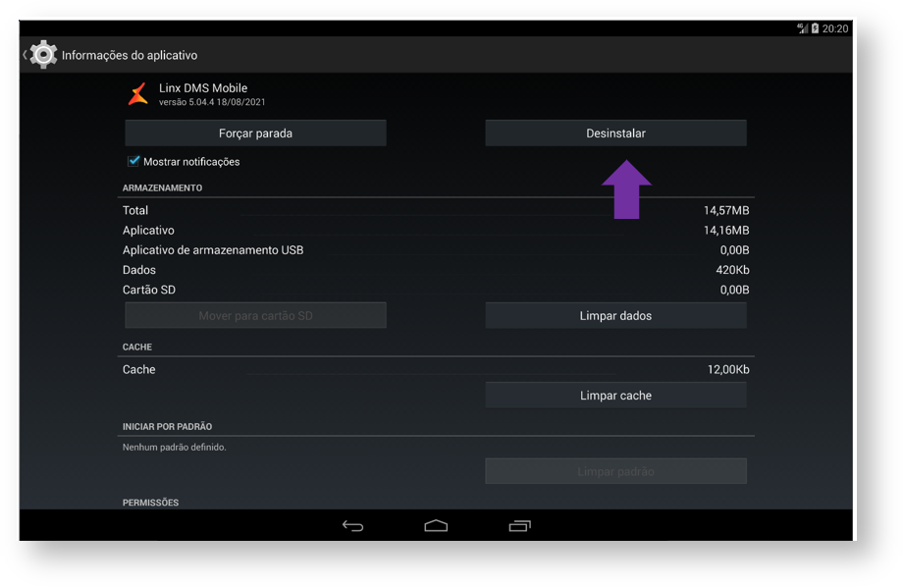Image resolution: width=904 pixels, height=588 pixels.
Task: Tap the disabled Limpar padrão button
Action: pos(615,471)
